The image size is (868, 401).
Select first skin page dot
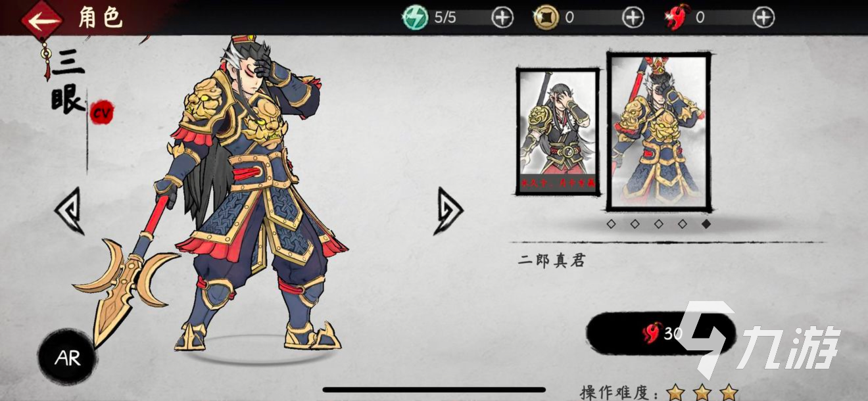click(611, 224)
